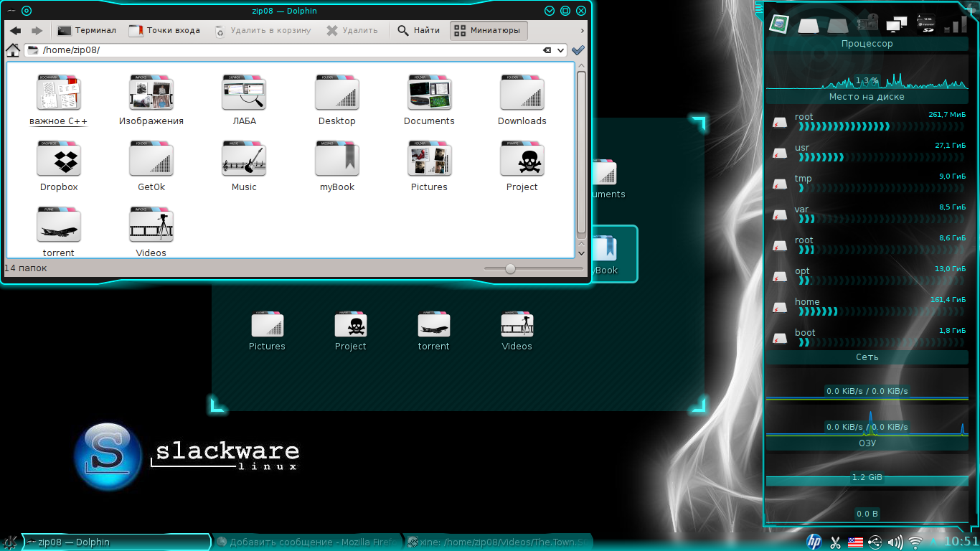Switch to the xine video taskbar entry
The width and height of the screenshot is (980, 551).
[498, 542]
